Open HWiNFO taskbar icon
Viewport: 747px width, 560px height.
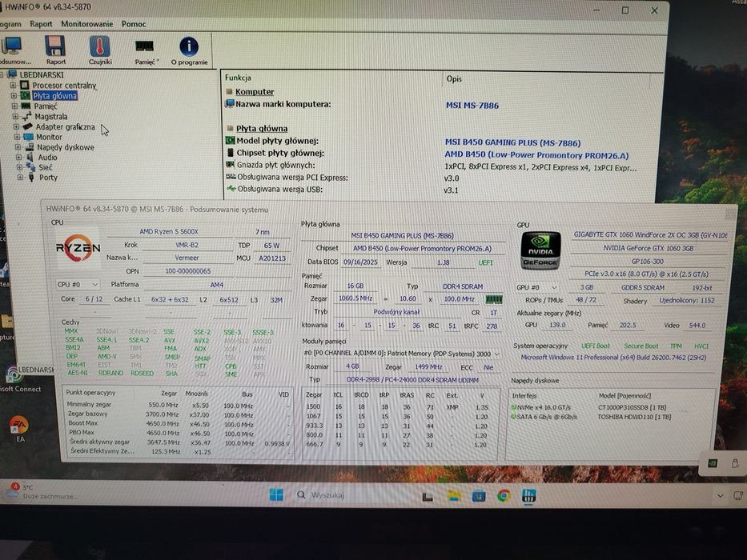pyautogui.click(x=528, y=496)
